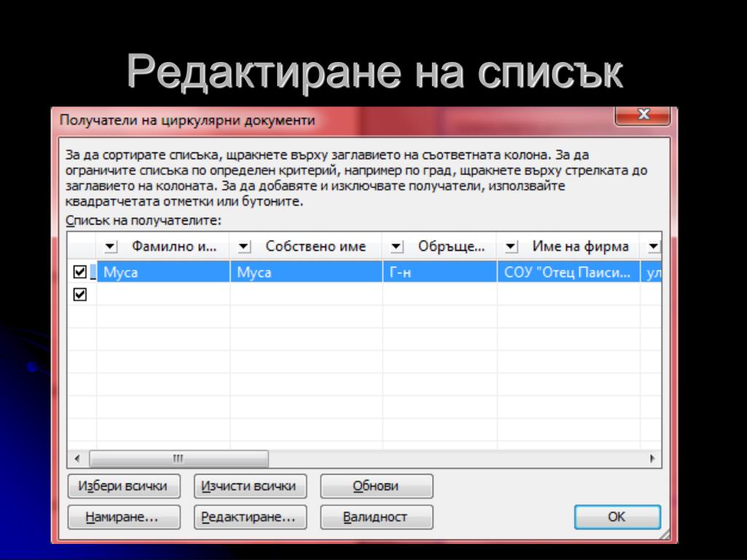Click the Обнови button
Viewport: 747px width, 560px height.
[x=376, y=486]
